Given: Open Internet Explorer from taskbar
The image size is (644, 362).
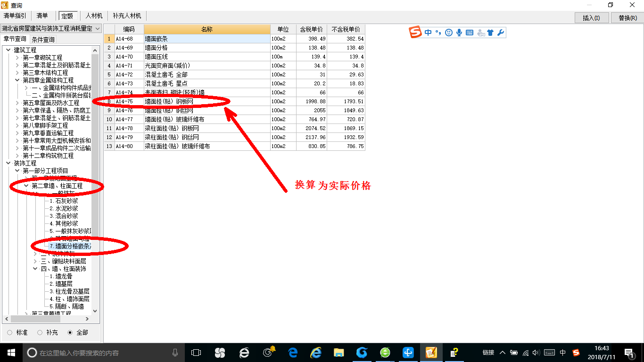Looking at the screenshot, I should click(315, 353).
